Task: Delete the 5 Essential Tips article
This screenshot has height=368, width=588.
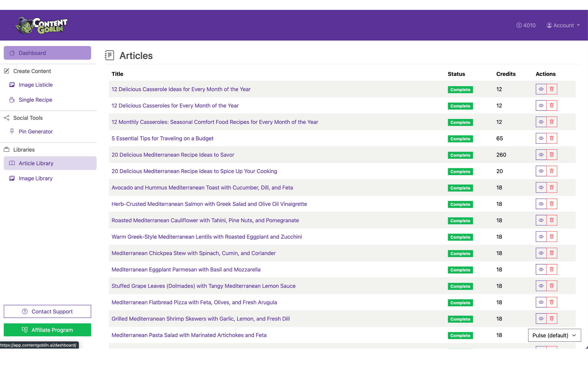Action: point(551,138)
